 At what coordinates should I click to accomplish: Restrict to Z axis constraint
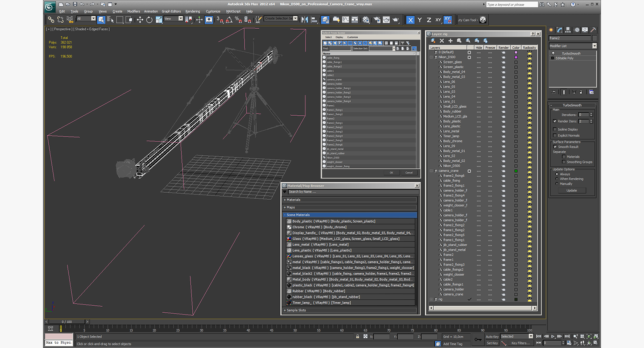click(x=429, y=20)
